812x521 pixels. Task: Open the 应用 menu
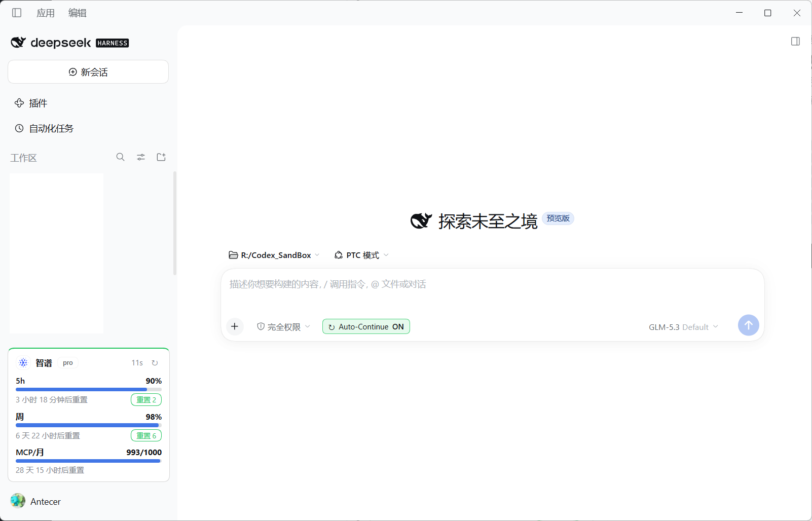(46, 13)
